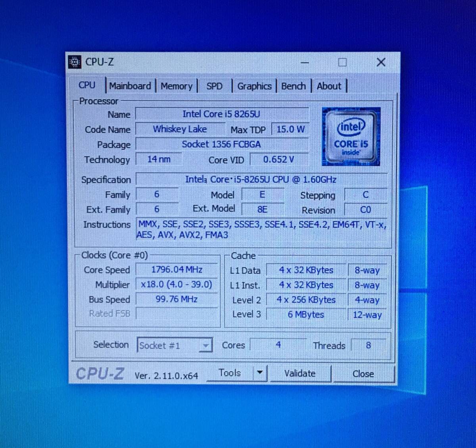Click the Instructions list starting with MMX, SSE

[x=261, y=229]
